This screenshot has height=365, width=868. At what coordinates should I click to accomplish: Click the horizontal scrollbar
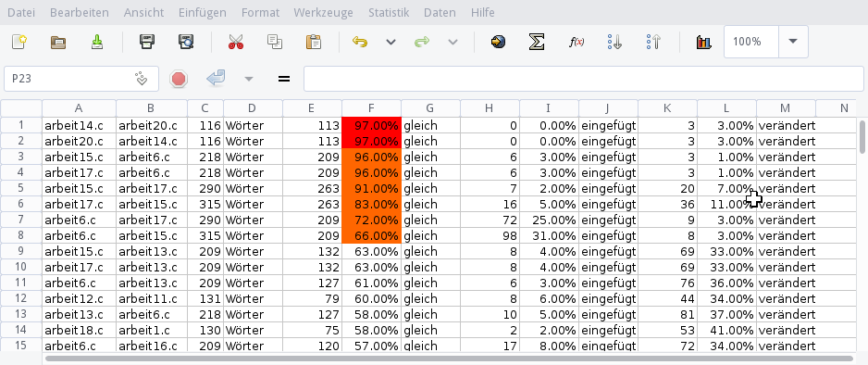(x=449, y=359)
